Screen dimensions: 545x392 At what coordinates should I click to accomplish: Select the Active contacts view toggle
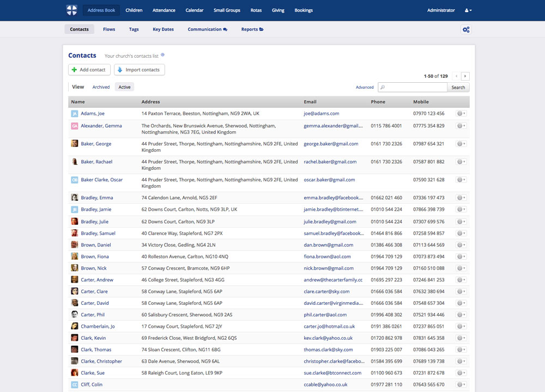[x=124, y=87]
